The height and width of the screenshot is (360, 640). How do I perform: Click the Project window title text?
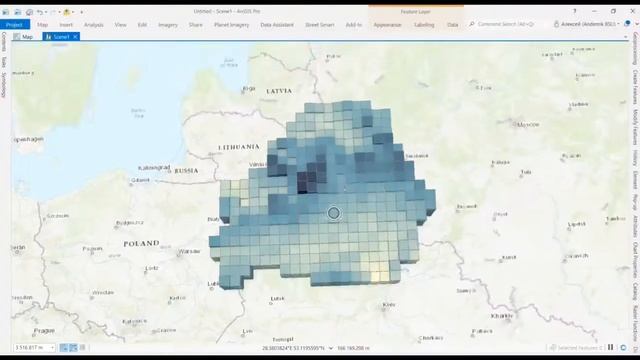(x=227, y=11)
